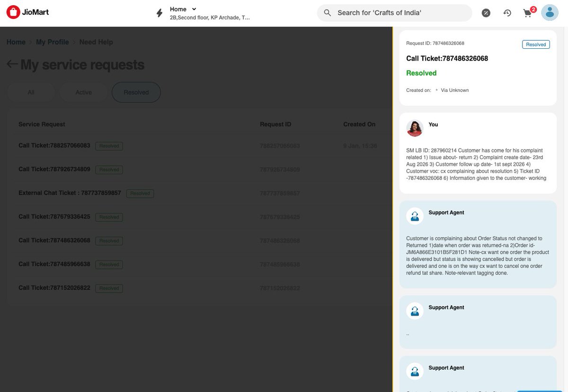The image size is (568, 392).
Task: Open the shopping cart
Action: tap(528, 13)
